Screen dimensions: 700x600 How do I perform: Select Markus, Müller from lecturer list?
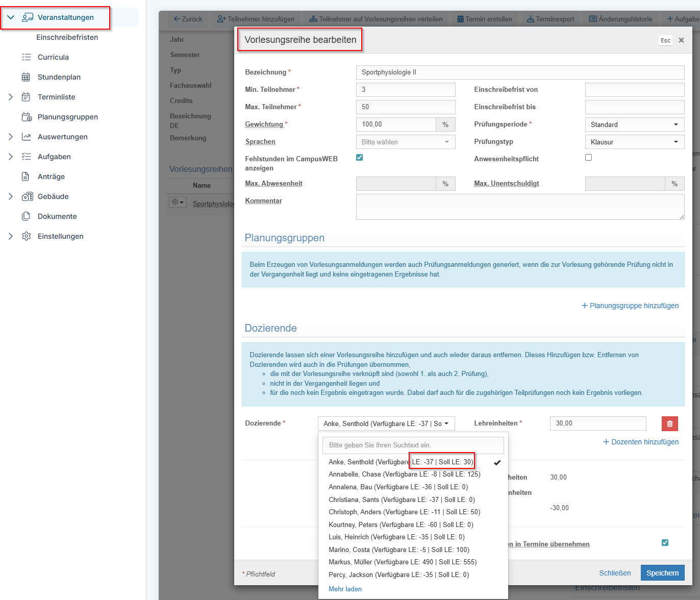403,562
